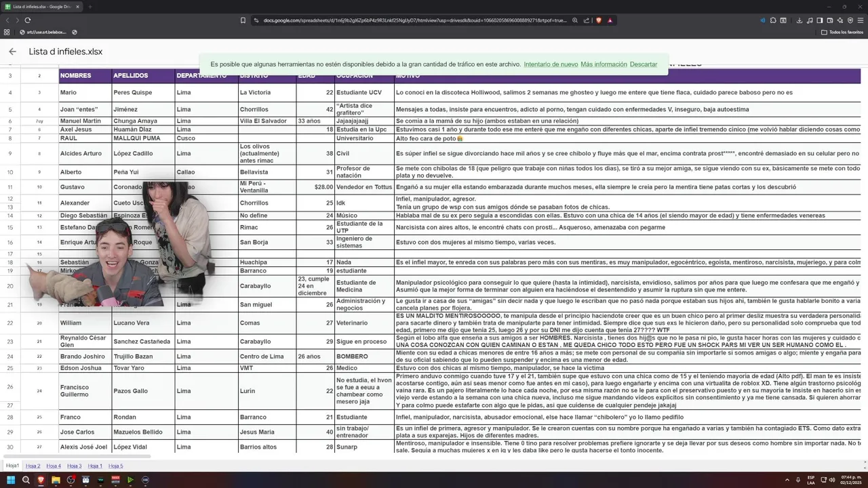The width and height of the screenshot is (868, 488).
Task: Select the NOMBRES header cell
Action: [x=85, y=75]
